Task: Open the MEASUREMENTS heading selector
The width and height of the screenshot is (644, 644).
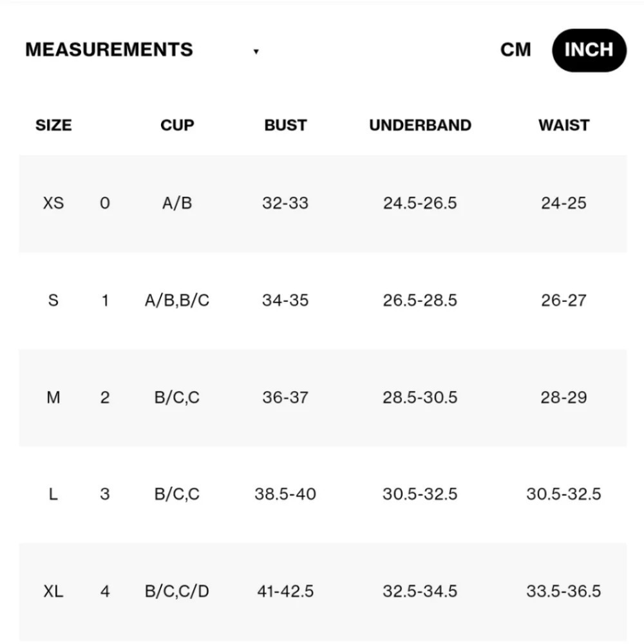Action: [x=109, y=50]
